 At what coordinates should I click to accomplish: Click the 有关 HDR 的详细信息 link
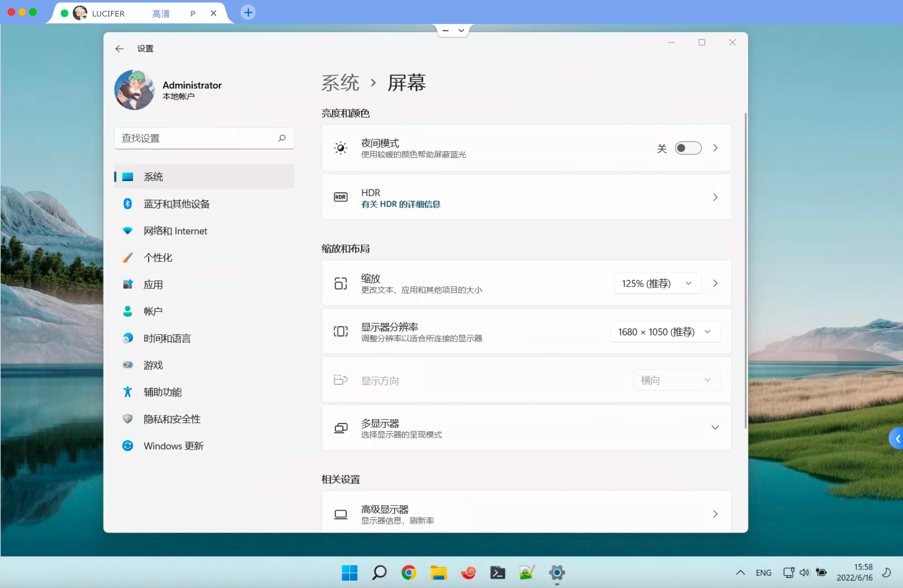point(401,204)
